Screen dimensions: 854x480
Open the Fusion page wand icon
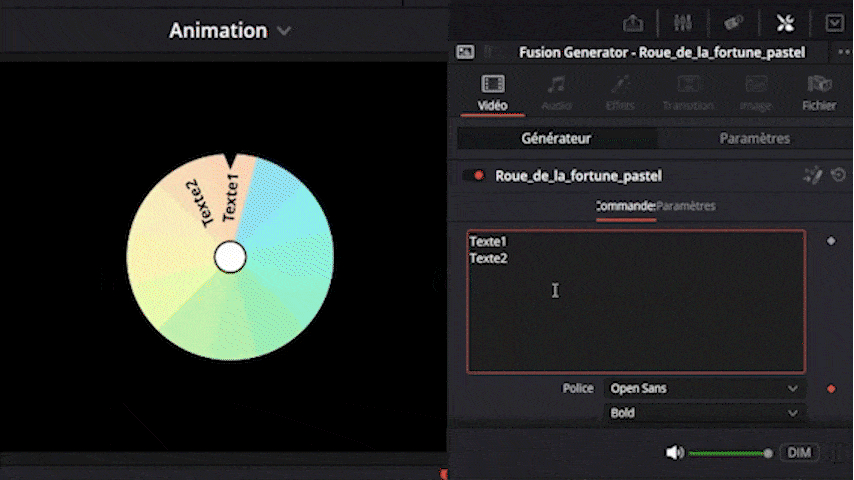coord(813,175)
